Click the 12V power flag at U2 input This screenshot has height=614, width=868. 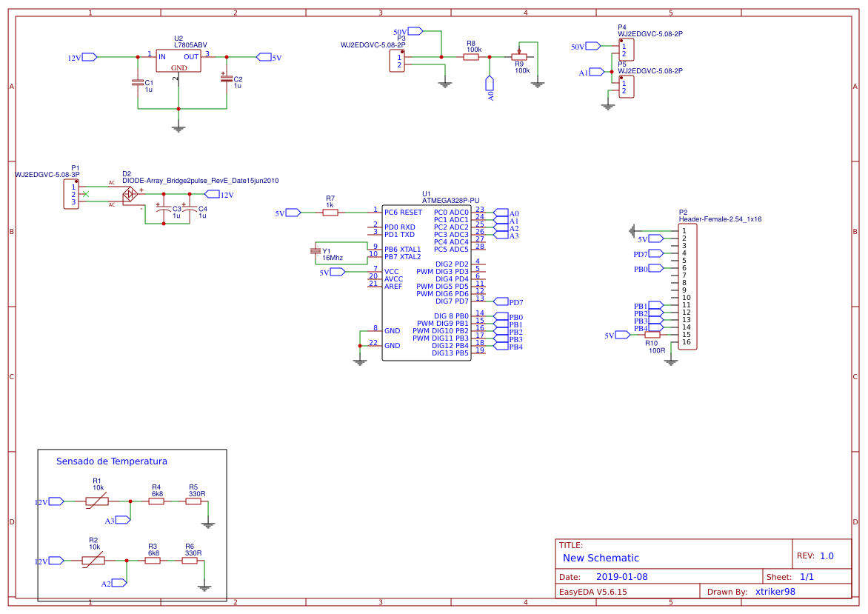(x=87, y=55)
